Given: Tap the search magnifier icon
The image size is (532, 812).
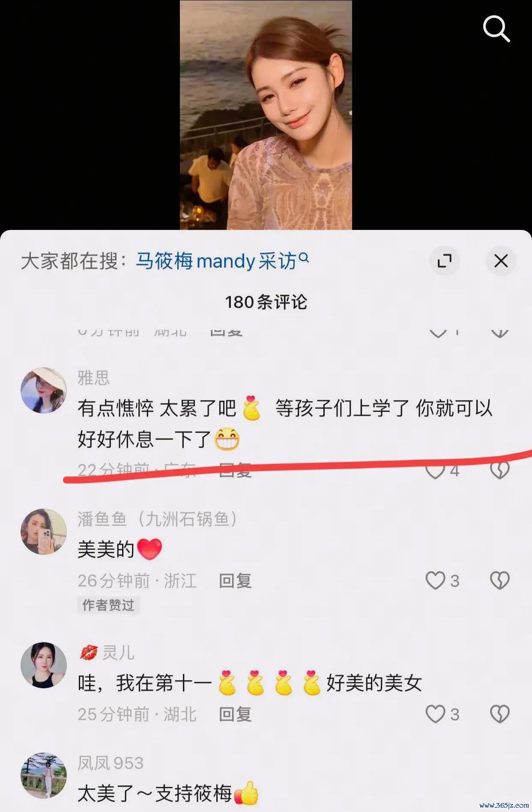Looking at the screenshot, I should (496, 29).
